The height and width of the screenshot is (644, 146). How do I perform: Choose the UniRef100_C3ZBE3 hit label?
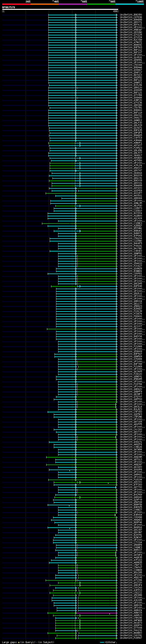click(x=131, y=223)
